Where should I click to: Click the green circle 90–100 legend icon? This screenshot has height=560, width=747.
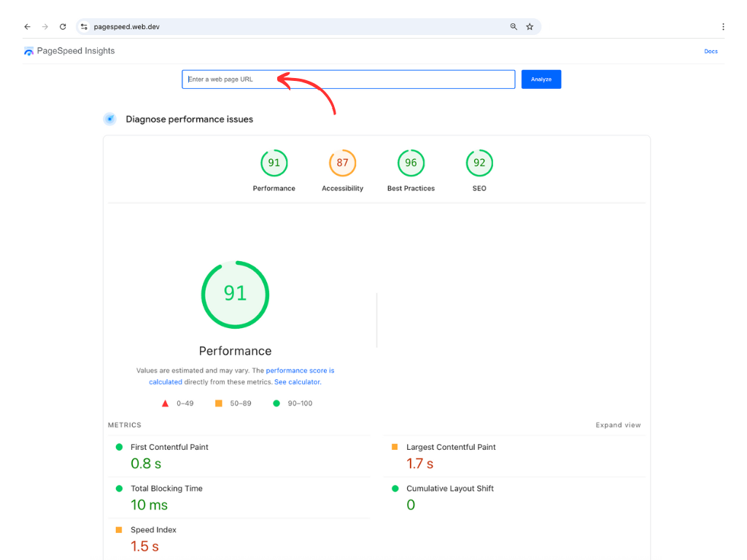(x=276, y=403)
